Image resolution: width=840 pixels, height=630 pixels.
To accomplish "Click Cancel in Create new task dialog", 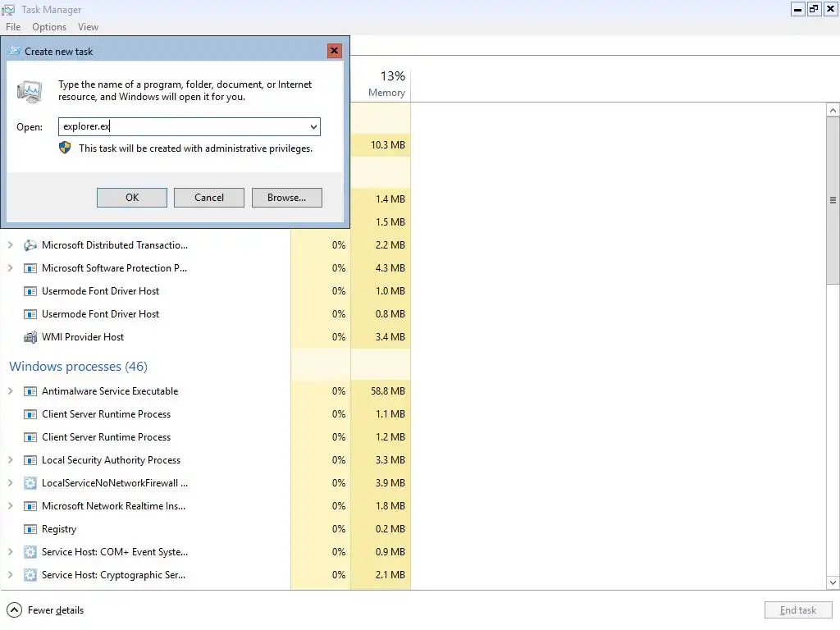I will [209, 198].
